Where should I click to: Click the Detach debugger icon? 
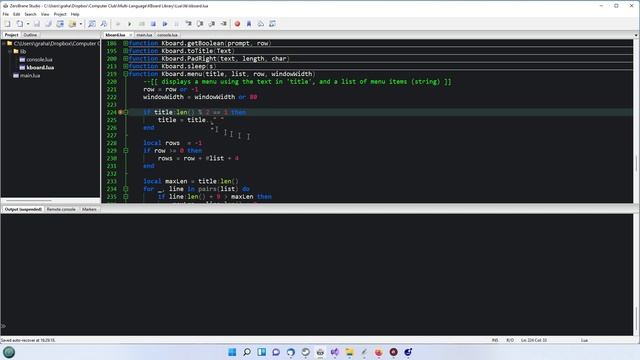coord(165,24)
